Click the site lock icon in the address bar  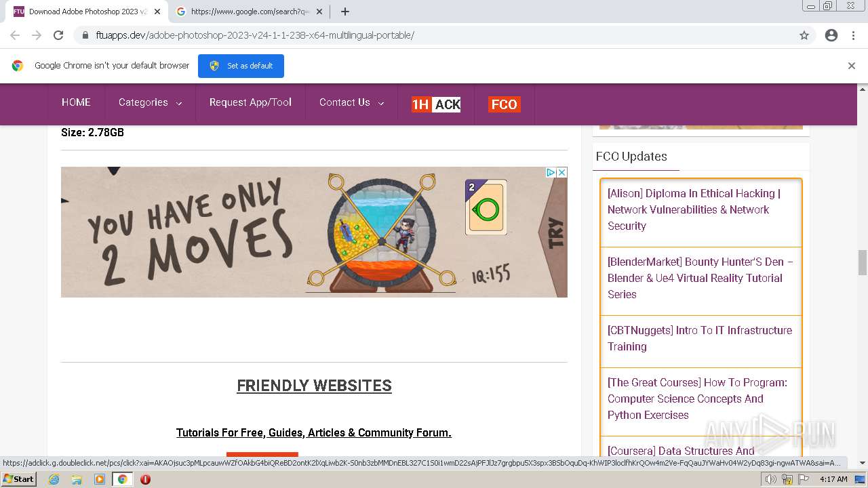pos(85,35)
